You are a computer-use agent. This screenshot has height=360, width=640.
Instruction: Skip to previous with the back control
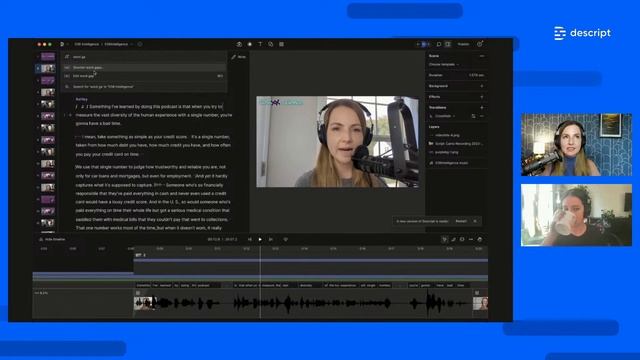pos(249,239)
